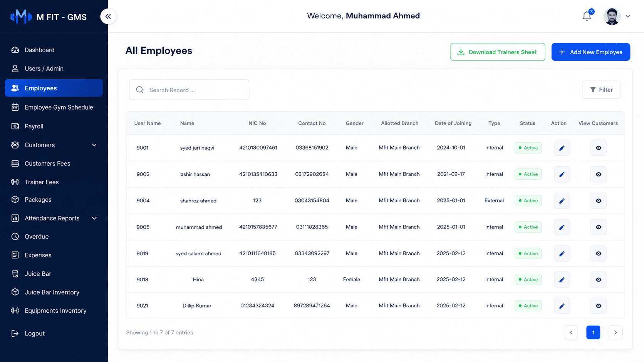The width and height of the screenshot is (644, 362).
Task: Expand the profile dropdown arrow
Action: (x=628, y=16)
